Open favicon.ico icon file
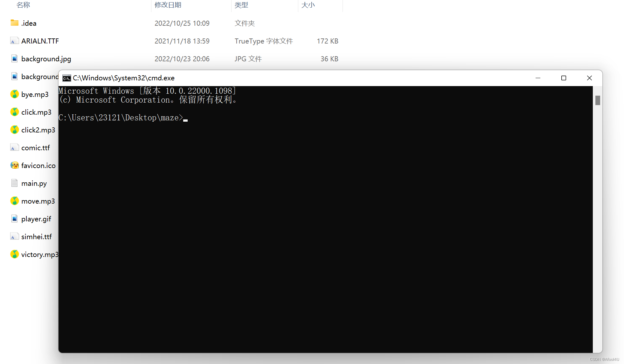The image size is (624, 364). [x=38, y=165]
